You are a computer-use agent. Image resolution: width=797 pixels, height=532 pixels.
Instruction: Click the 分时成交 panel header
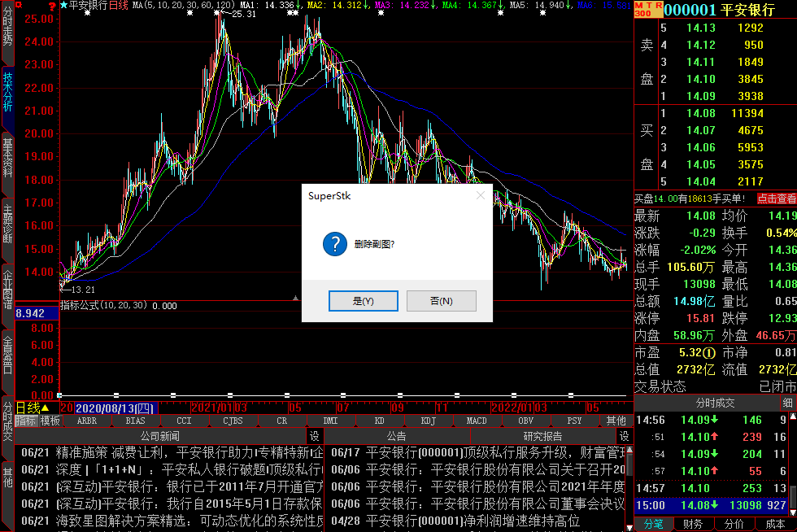pos(715,403)
